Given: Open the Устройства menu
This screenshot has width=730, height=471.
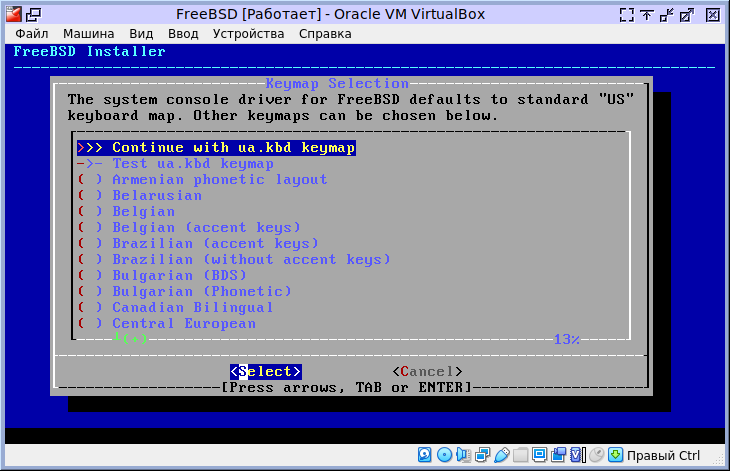Looking at the screenshot, I should click(x=249, y=34).
